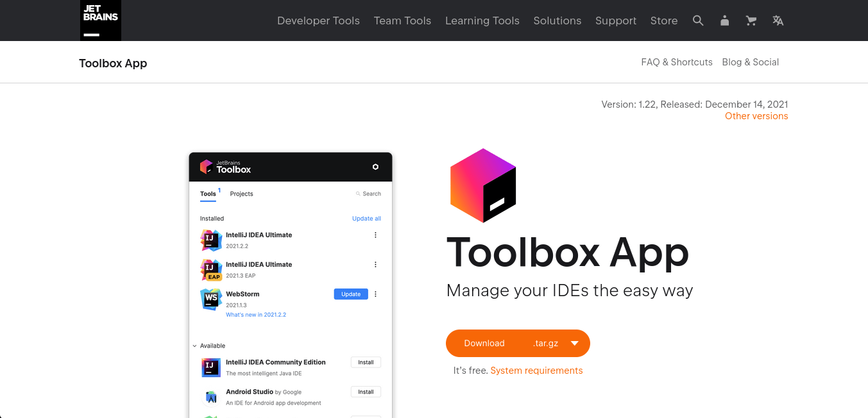The image size is (868, 418).
Task: Click the account profile icon
Action: (x=724, y=21)
